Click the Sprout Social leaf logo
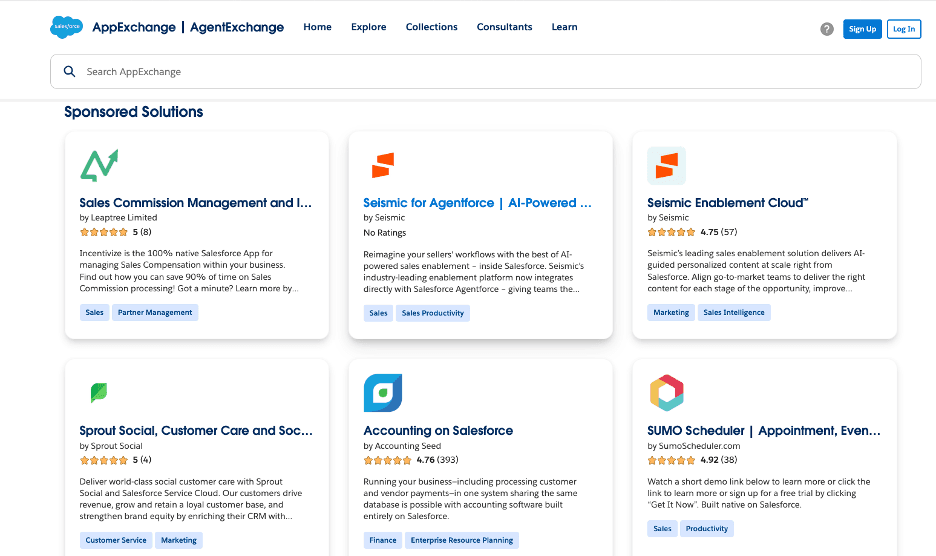Viewport: 936px width, 556px height. point(99,392)
